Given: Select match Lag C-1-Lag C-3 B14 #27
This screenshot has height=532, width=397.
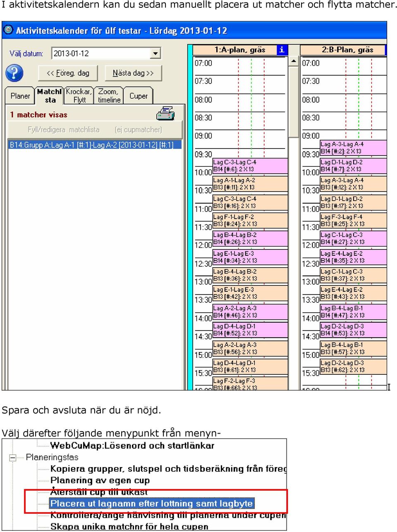Looking at the screenshot, I should [353, 239].
